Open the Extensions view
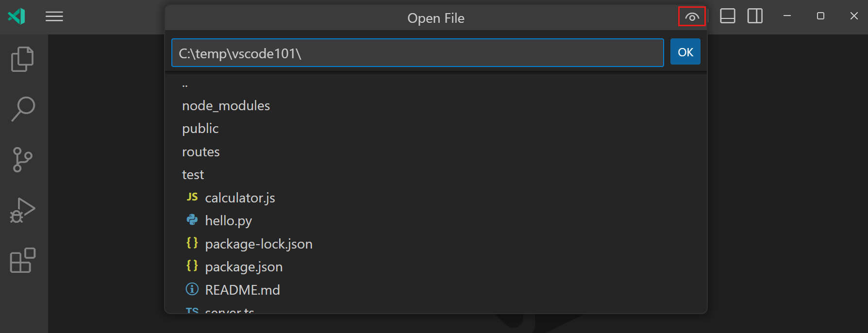 [22, 261]
